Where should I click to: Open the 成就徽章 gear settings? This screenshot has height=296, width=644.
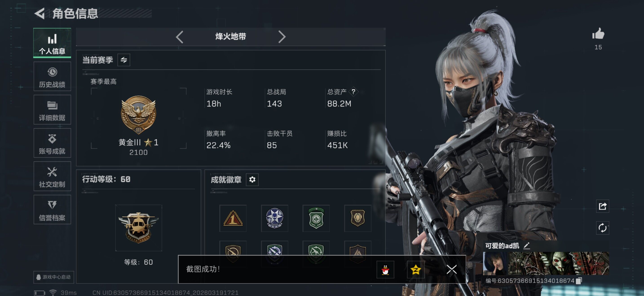coord(252,179)
